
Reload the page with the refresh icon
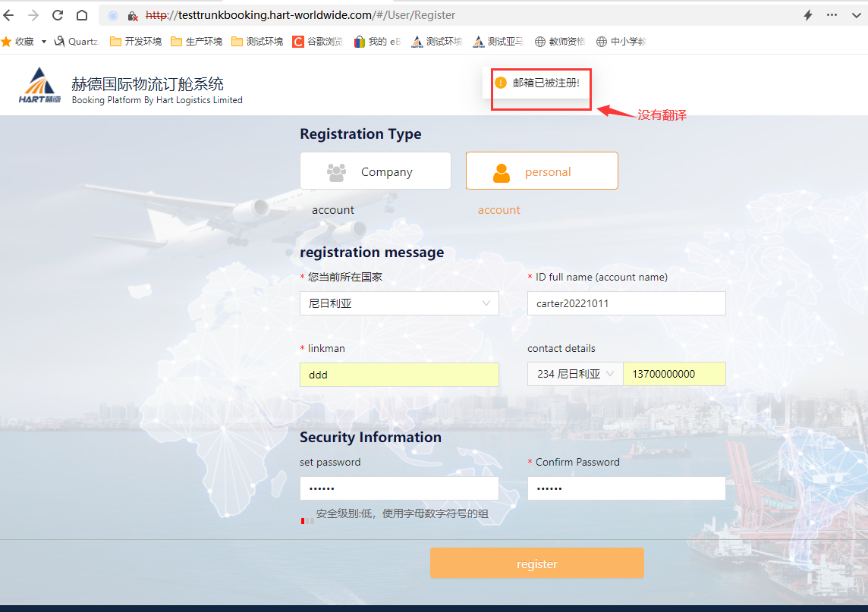pyautogui.click(x=58, y=15)
